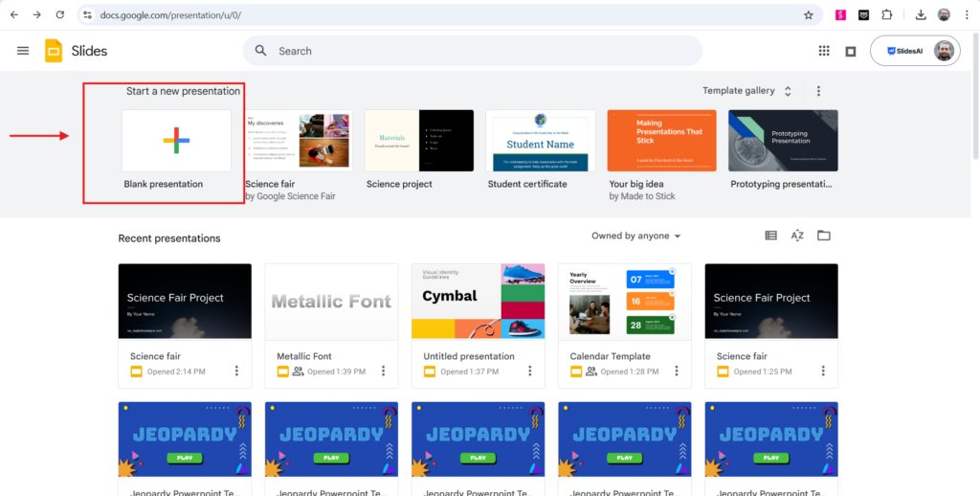The image size is (980, 496).
Task: Open Science fair opened 1:25 PM
Action: click(x=771, y=326)
